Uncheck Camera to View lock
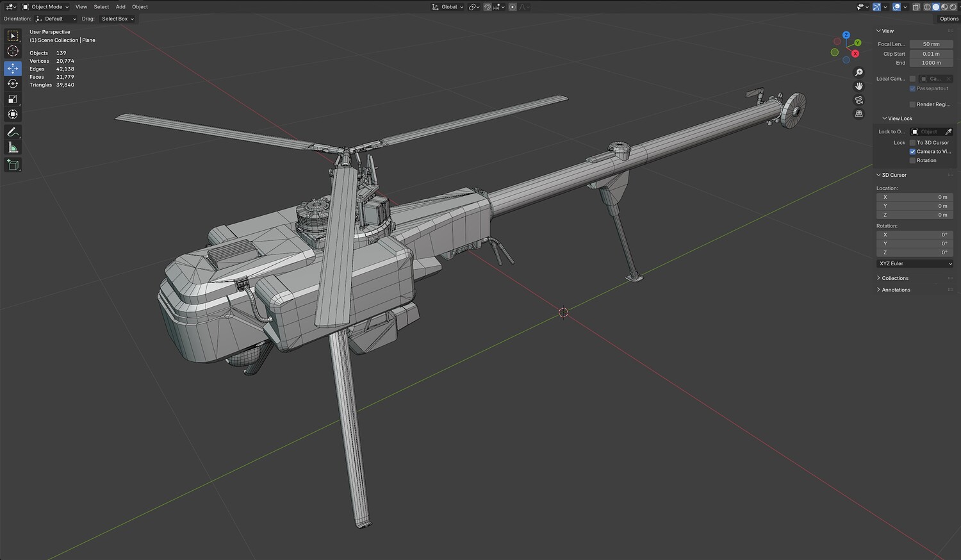This screenshot has height=560, width=961. (912, 152)
